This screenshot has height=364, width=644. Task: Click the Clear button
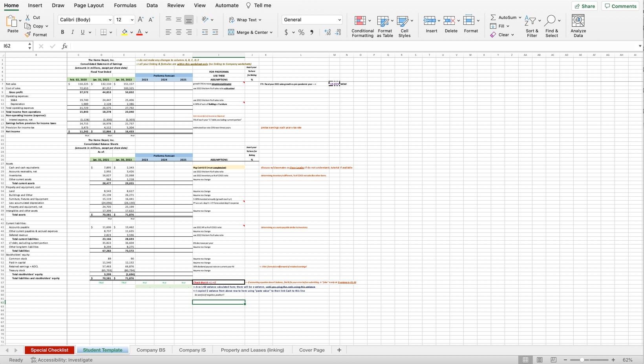tap(502, 35)
